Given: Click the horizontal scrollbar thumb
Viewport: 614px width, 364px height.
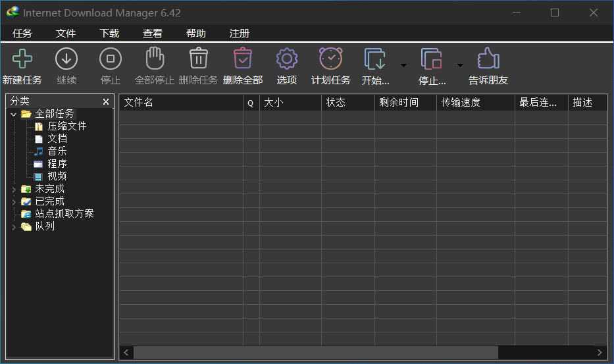Looking at the screenshot, I should tap(316, 352).
